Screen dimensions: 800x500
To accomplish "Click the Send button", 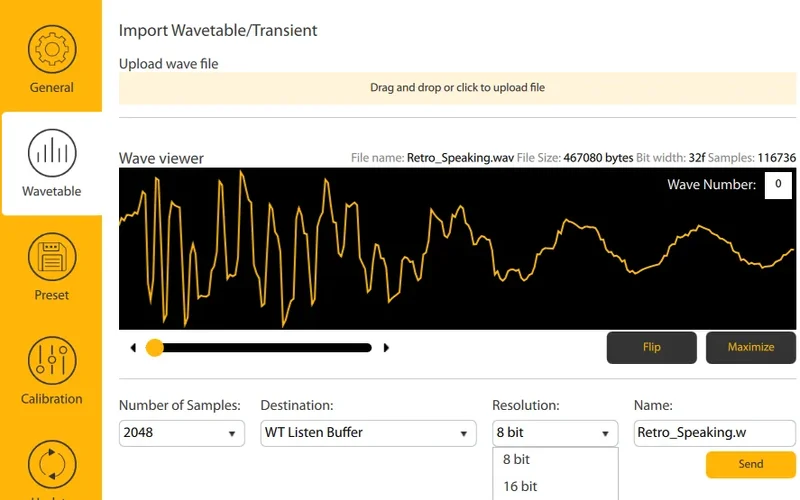I will (x=750, y=464).
